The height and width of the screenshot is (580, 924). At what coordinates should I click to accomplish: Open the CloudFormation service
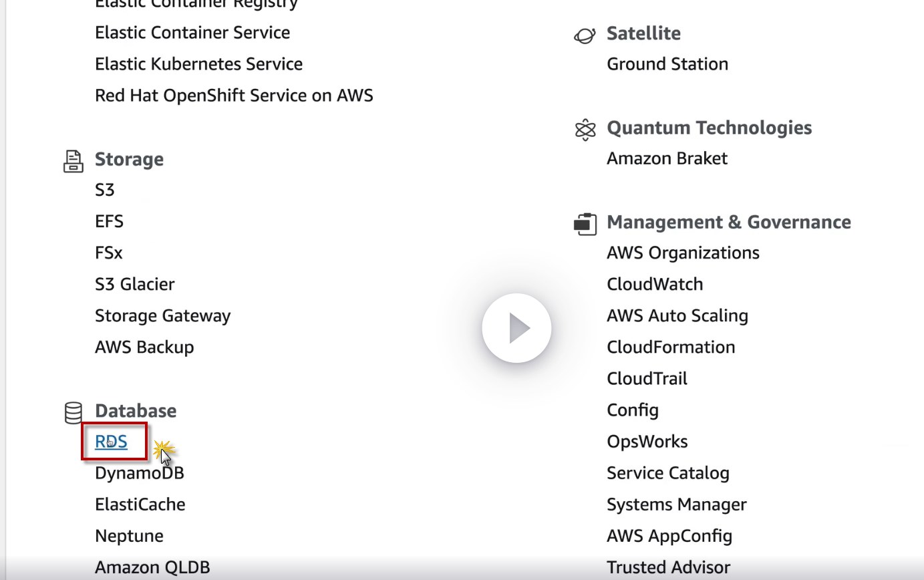[x=671, y=347]
